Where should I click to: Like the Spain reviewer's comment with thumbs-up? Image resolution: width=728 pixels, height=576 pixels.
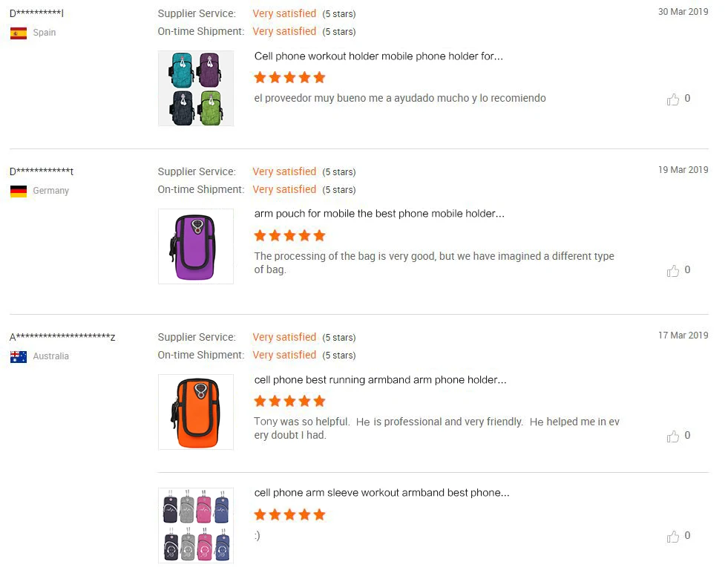pos(673,99)
